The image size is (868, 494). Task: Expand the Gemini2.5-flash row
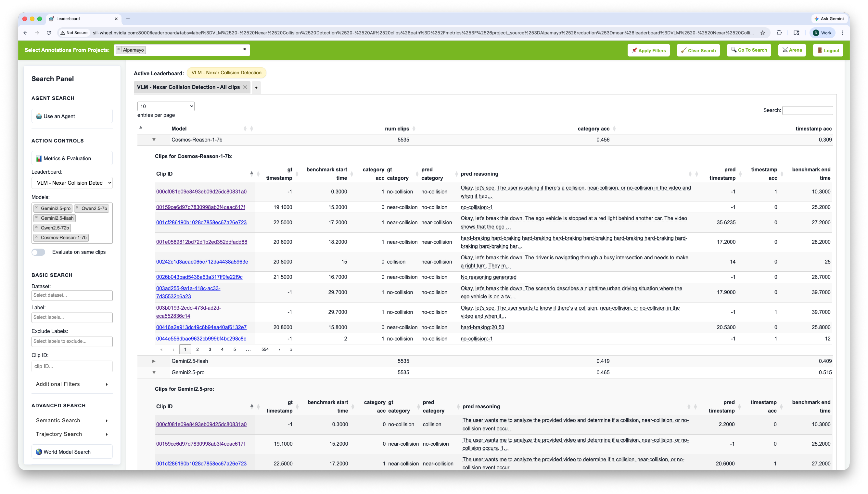tap(154, 361)
